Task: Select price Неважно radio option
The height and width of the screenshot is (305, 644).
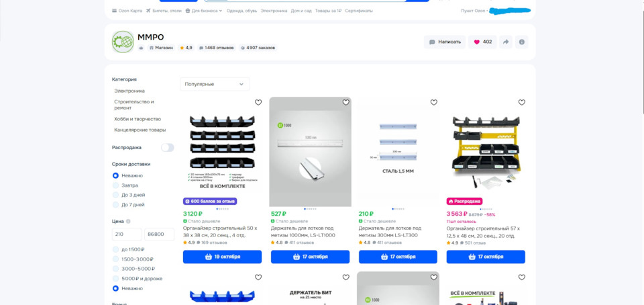Action: click(x=115, y=289)
